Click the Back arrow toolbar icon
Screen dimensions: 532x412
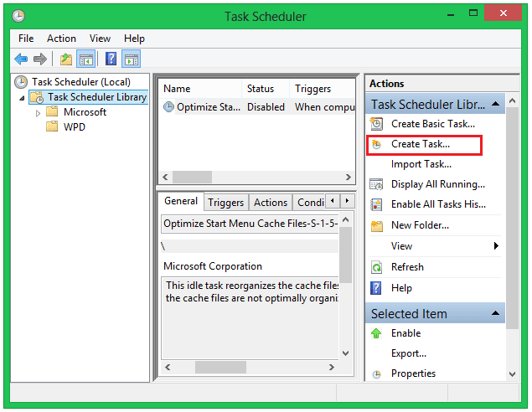click(21, 59)
